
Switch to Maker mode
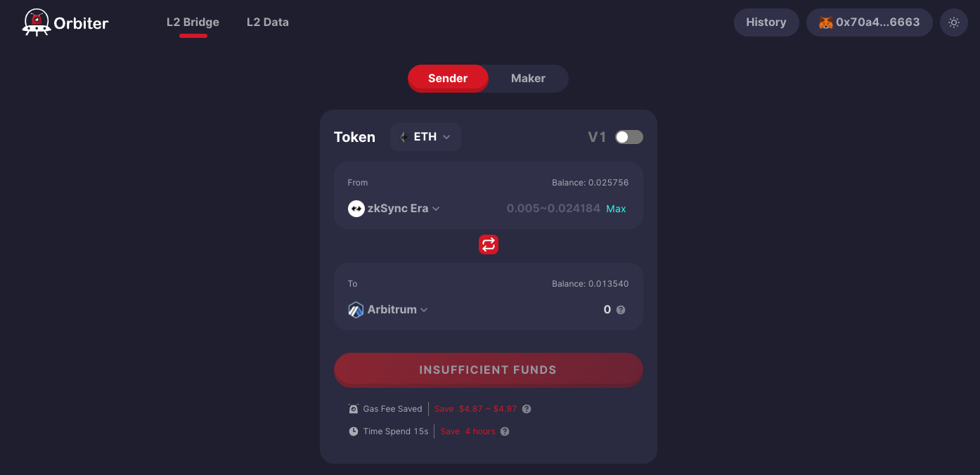528,78
